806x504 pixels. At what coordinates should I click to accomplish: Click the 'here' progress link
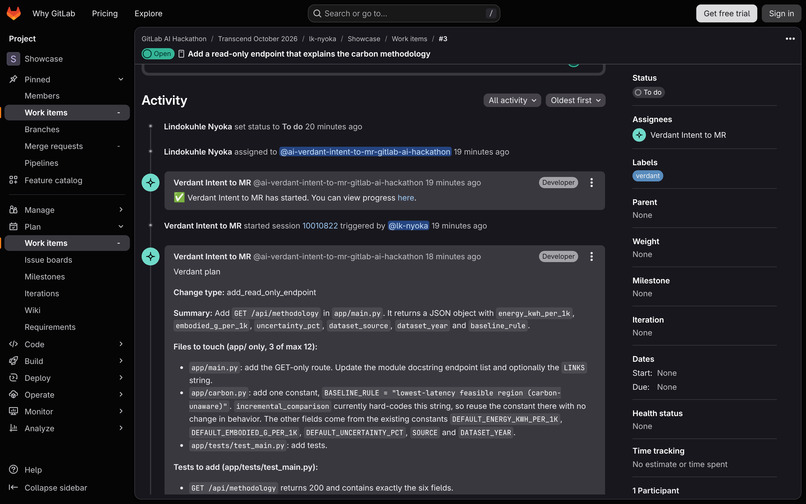point(406,197)
